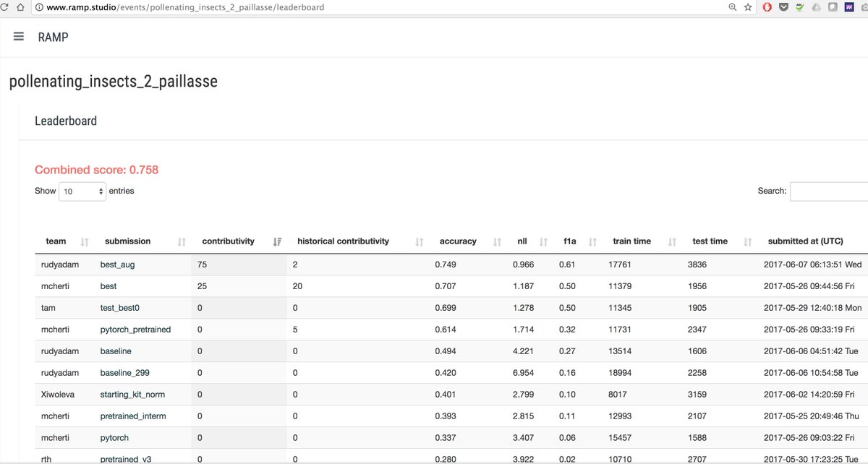Image resolution: width=868 pixels, height=464 pixels.
Task: Click the RAMP brand title link
Action: pos(54,37)
